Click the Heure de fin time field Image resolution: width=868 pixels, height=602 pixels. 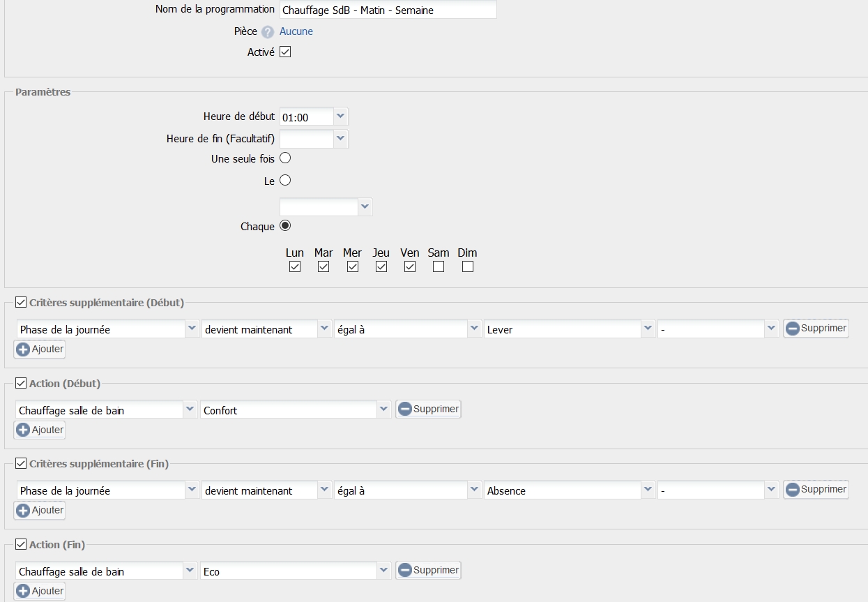tap(306, 139)
